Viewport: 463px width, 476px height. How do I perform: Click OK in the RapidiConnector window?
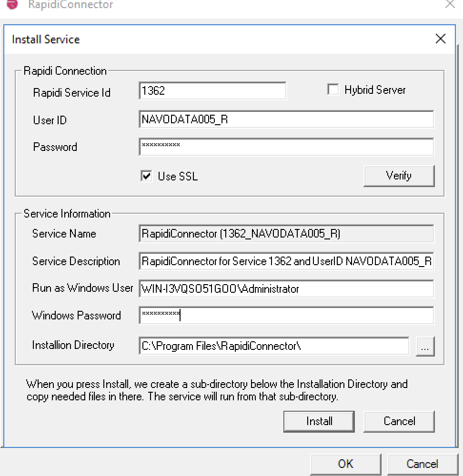pos(346,464)
